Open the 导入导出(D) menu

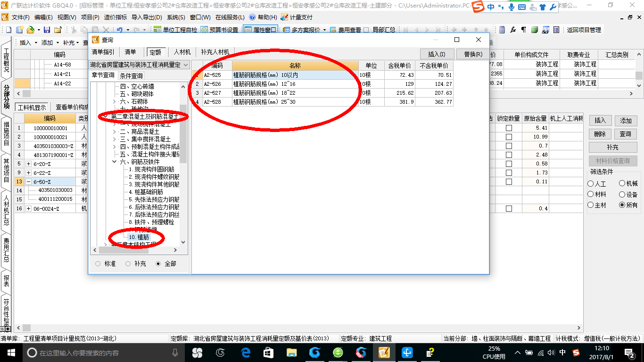[147, 17]
